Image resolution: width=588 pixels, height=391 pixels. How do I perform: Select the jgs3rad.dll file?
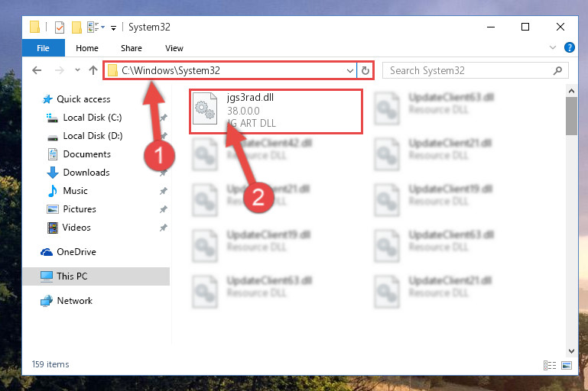tap(276, 111)
